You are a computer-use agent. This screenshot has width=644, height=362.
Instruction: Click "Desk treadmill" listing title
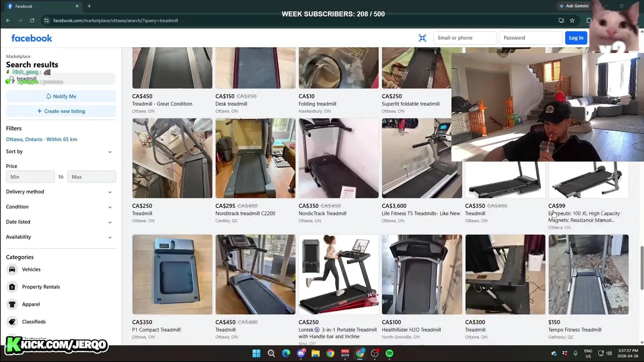click(231, 104)
